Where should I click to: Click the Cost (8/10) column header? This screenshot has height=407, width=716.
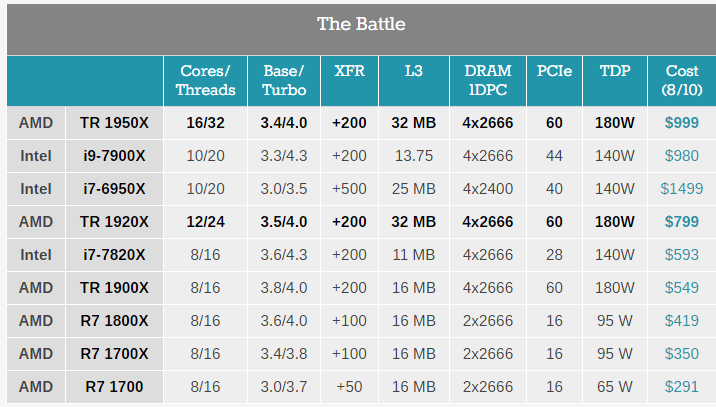(682, 80)
